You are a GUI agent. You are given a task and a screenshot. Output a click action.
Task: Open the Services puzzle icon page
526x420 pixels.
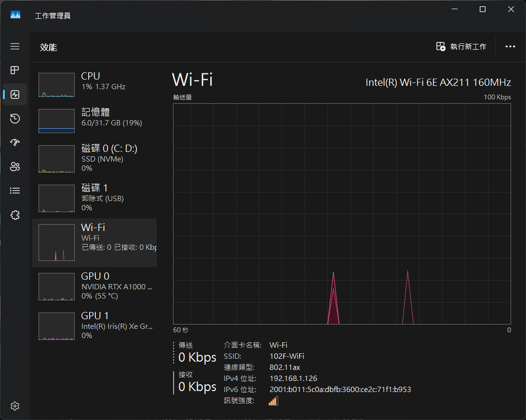coord(15,215)
